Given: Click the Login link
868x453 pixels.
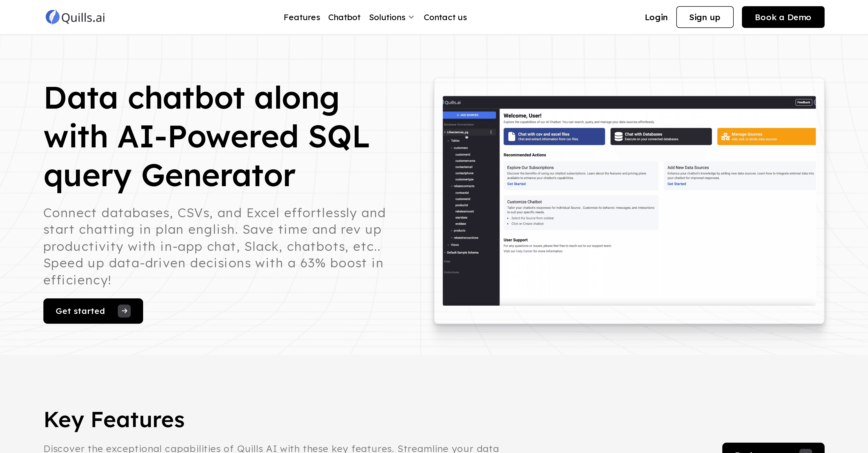Looking at the screenshot, I should (x=656, y=17).
